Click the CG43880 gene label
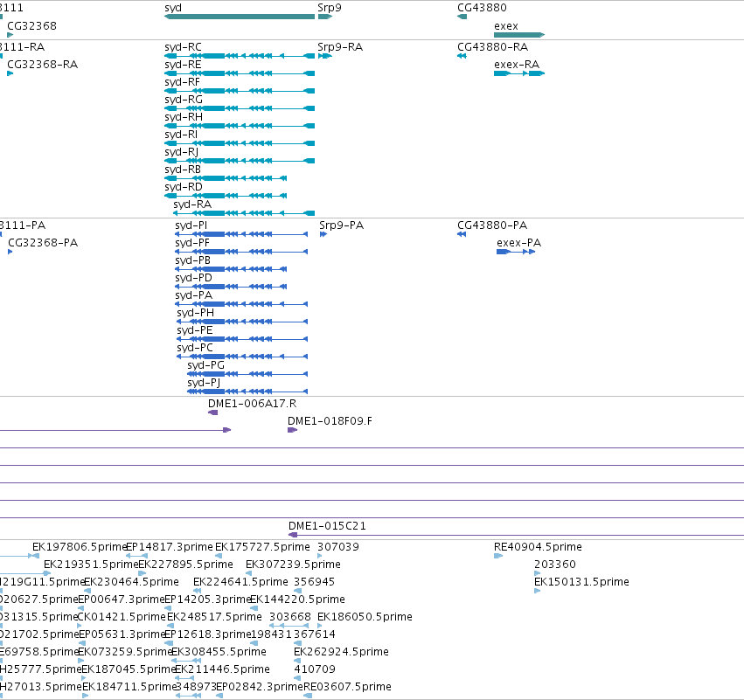744x700 pixels. (482, 8)
